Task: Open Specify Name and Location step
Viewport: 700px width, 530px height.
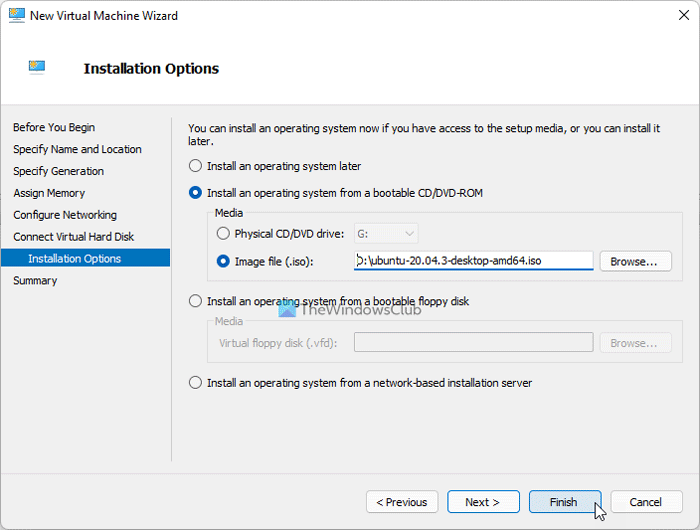Action: pyautogui.click(x=77, y=149)
